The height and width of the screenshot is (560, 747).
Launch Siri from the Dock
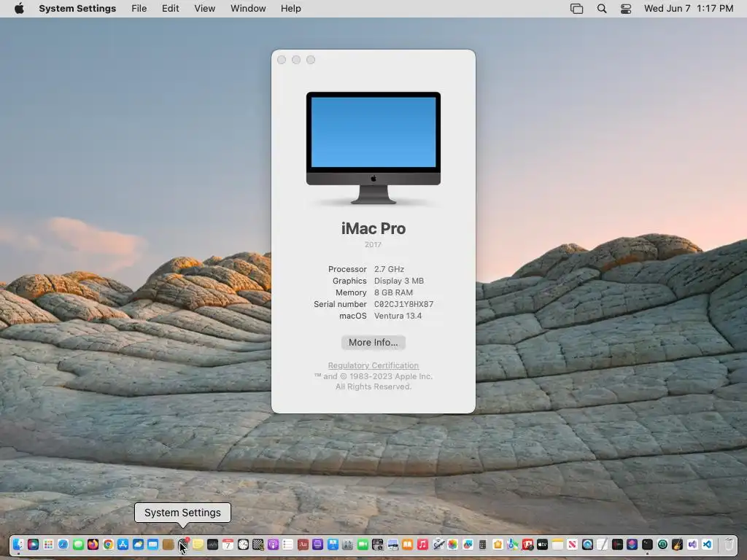(33, 544)
